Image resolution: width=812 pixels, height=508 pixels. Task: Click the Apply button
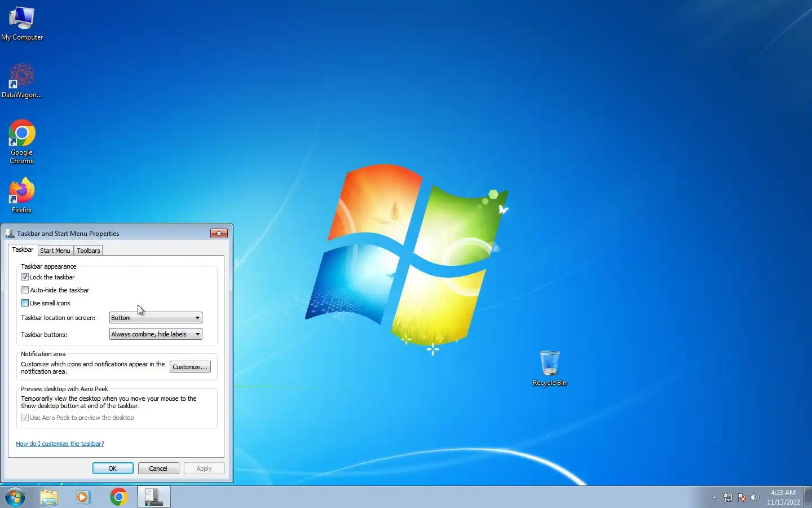click(204, 468)
